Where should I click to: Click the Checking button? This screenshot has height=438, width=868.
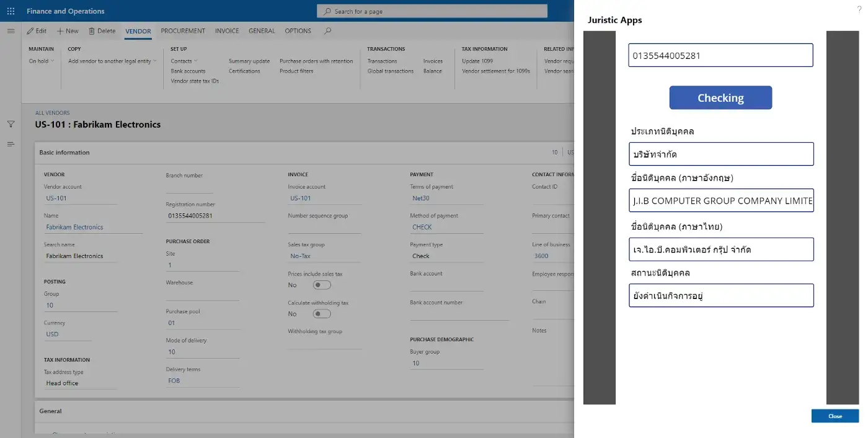720,97
